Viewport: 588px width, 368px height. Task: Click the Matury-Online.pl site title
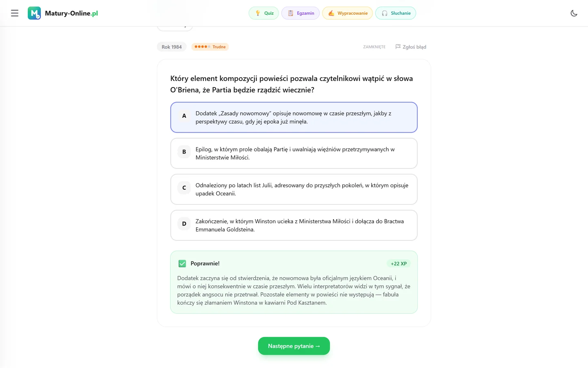click(x=71, y=13)
